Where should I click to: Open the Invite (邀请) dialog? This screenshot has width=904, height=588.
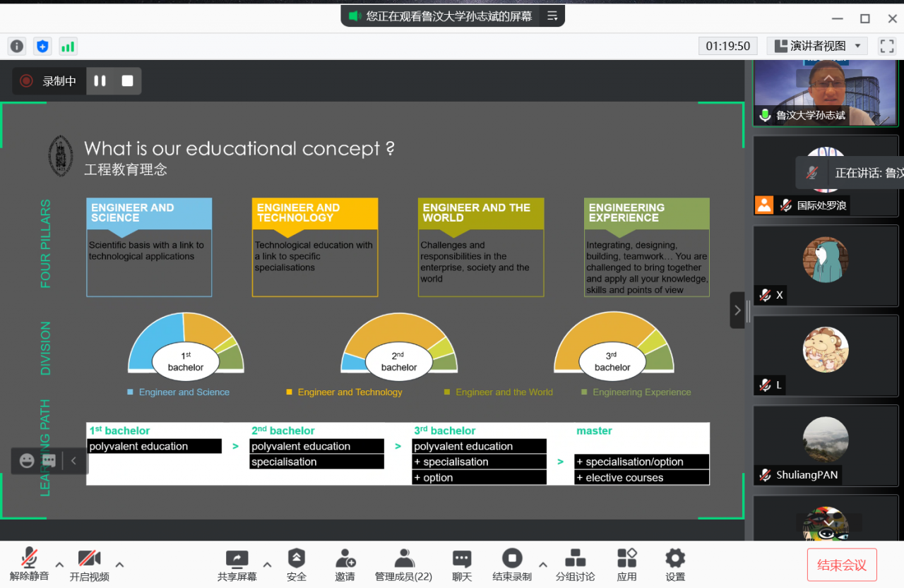coord(345,565)
